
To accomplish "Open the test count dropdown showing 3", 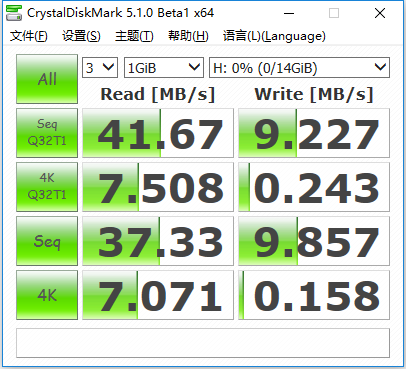I will tap(100, 68).
